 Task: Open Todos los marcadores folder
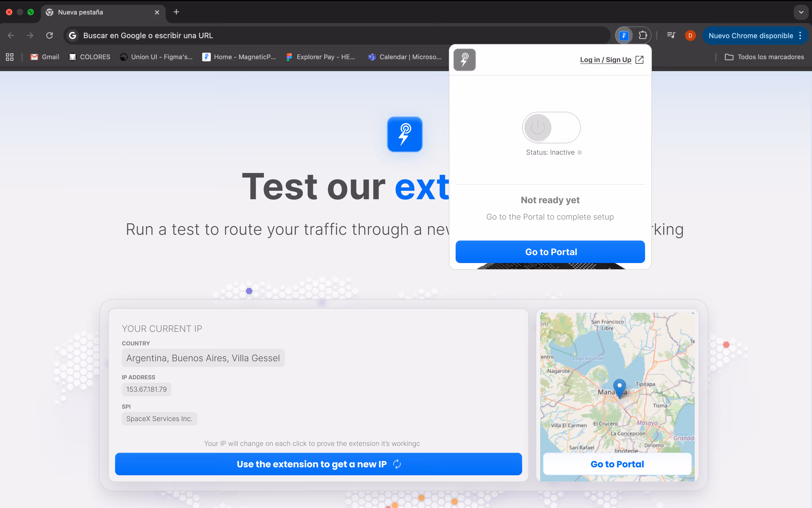[x=764, y=57]
